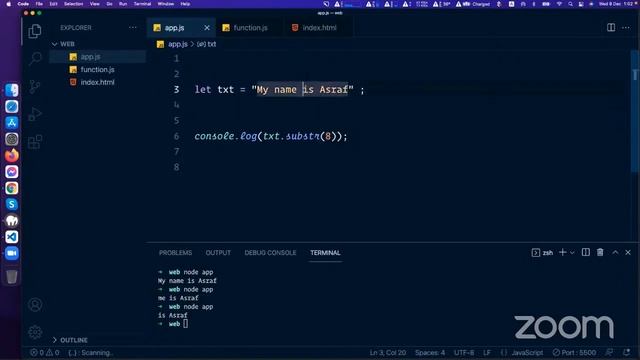Kill terminal with trash icon
The height and width of the screenshot is (360, 640).
[600, 252]
